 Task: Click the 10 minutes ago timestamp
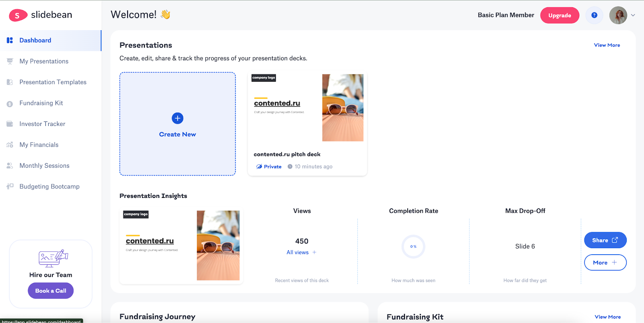[314, 167]
